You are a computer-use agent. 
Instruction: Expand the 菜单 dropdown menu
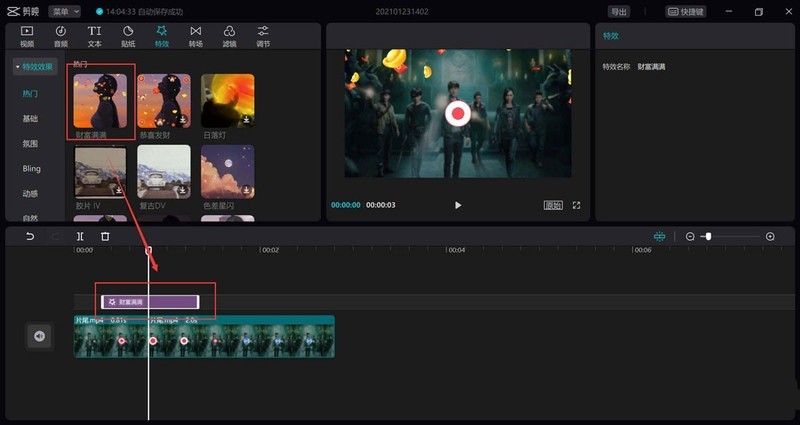[x=64, y=12]
